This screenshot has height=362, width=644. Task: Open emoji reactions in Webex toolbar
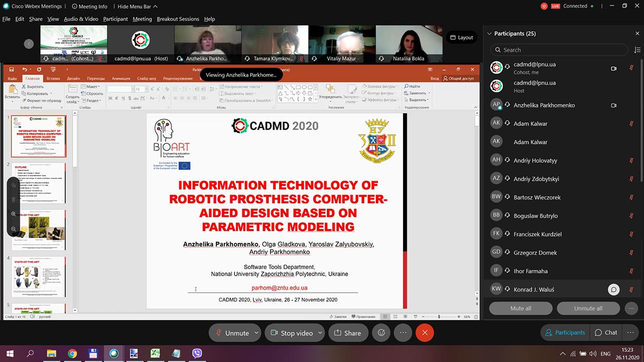coord(381,333)
